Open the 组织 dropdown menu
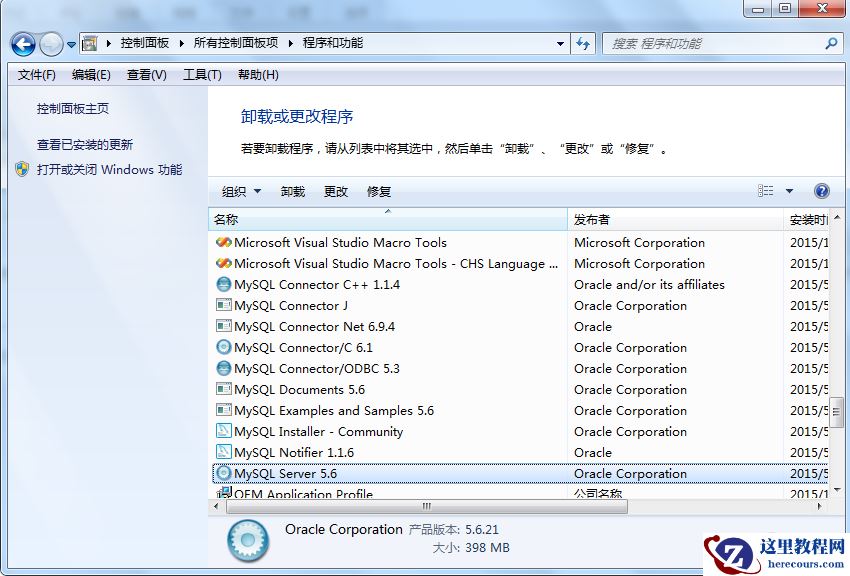This screenshot has height=576, width=850. point(241,191)
